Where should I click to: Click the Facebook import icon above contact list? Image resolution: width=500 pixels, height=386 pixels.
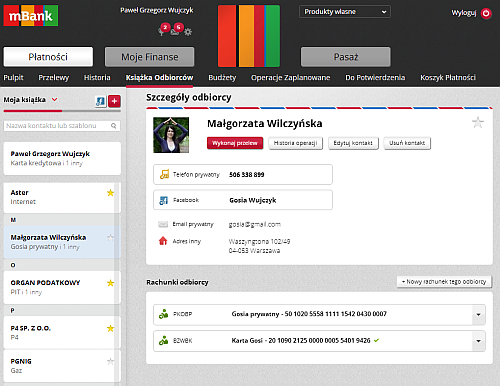tap(100, 101)
